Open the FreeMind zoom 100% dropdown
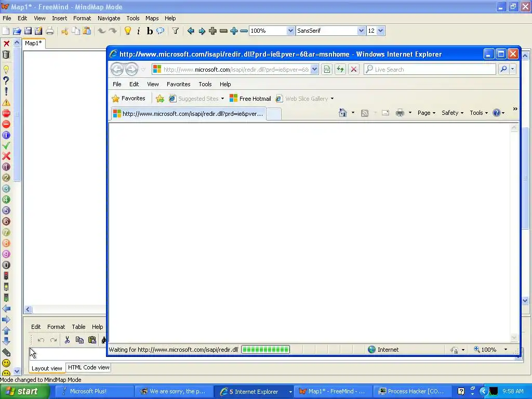This screenshot has width=532, height=399. pyautogui.click(x=290, y=31)
